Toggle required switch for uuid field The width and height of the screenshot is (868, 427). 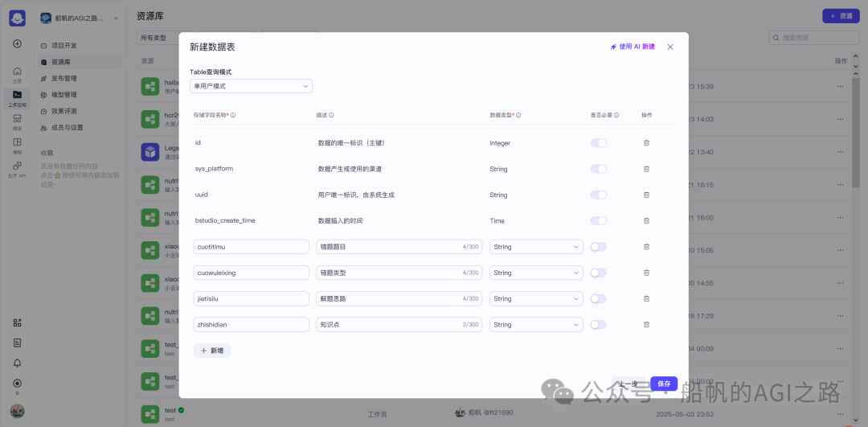point(599,195)
